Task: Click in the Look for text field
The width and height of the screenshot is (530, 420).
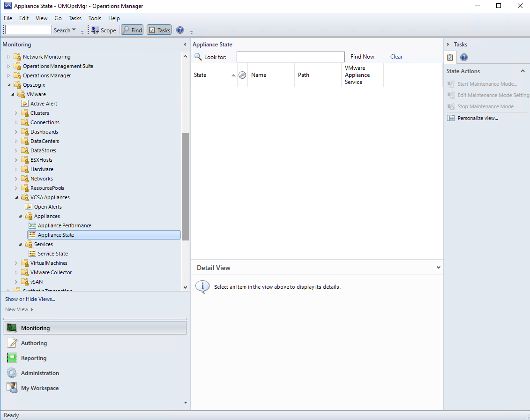Action: pyautogui.click(x=291, y=57)
